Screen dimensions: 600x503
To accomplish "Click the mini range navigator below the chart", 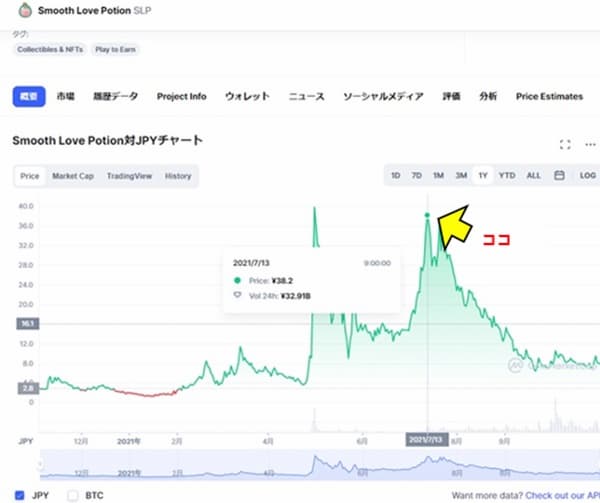I will [320, 467].
